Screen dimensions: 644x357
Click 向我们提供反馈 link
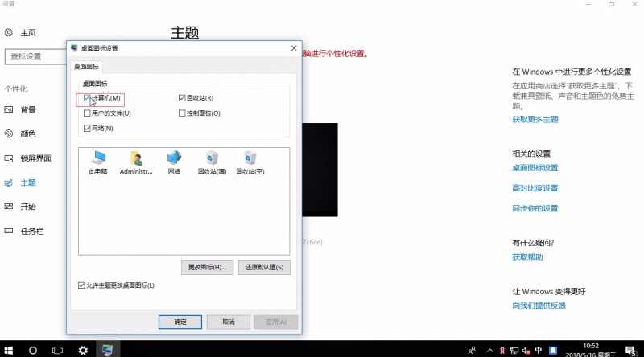(539, 306)
